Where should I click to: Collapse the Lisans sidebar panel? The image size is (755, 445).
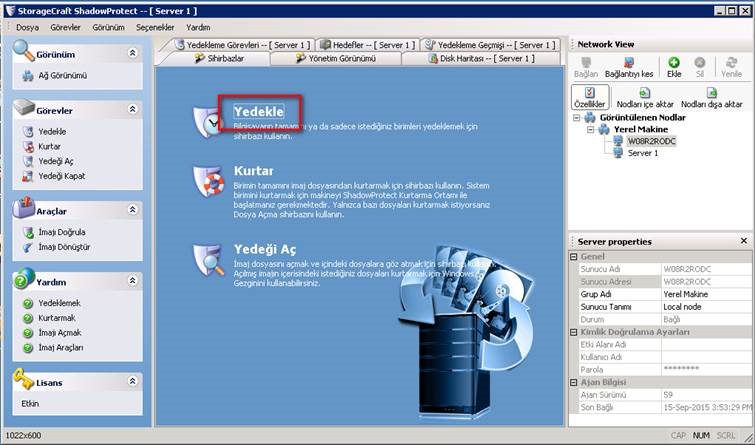pyautogui.click(x=132, y=381)
